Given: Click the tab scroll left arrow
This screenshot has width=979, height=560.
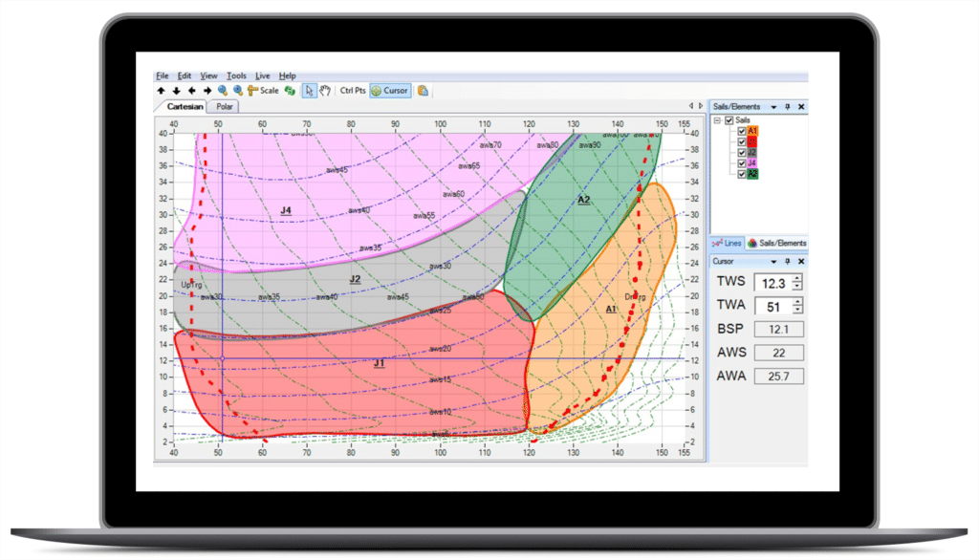Looking at the screenshot, I should coord(691,106).
